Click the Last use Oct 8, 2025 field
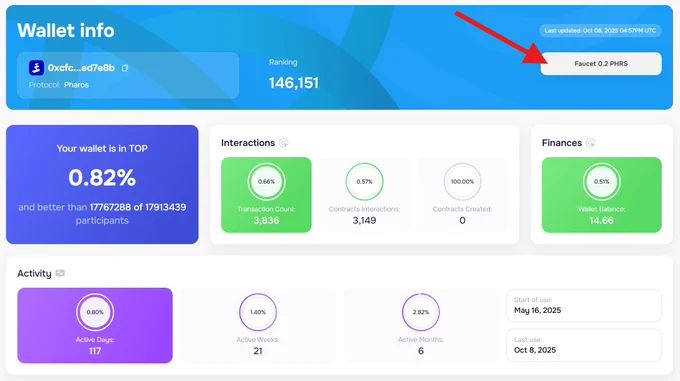680x381 pixels. coord(584,345)
